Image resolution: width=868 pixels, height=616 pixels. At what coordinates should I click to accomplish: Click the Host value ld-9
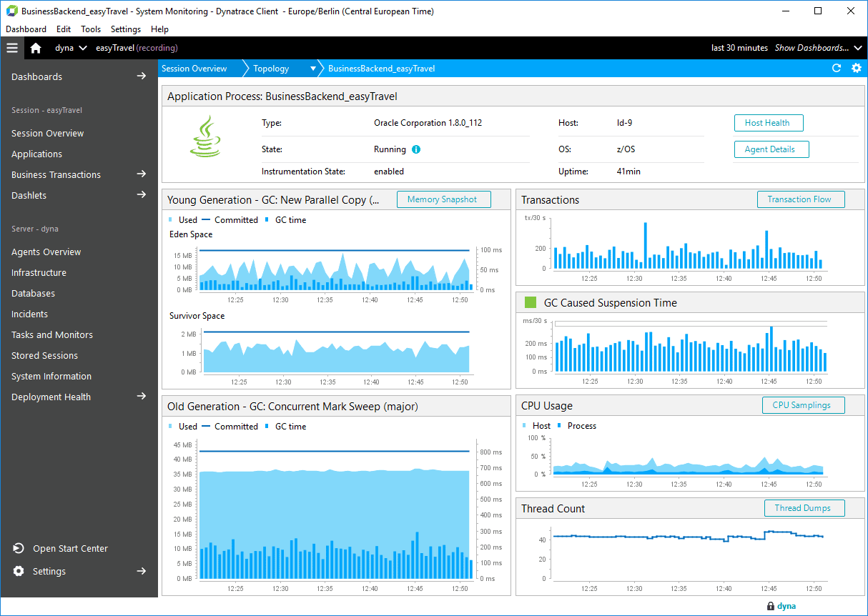pyautogui.click(x=624, y=123)
